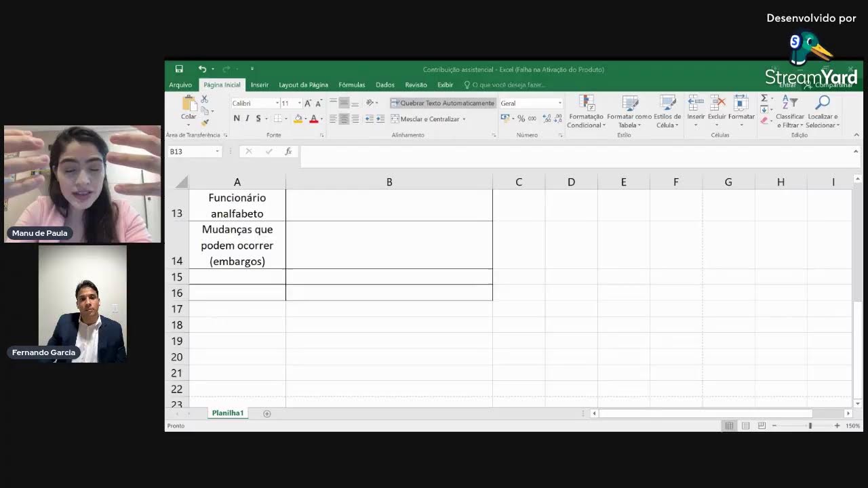Viewport: 868px width, 488px height.
Task: Insert function using fx button
Action: [x=288, y=151]
